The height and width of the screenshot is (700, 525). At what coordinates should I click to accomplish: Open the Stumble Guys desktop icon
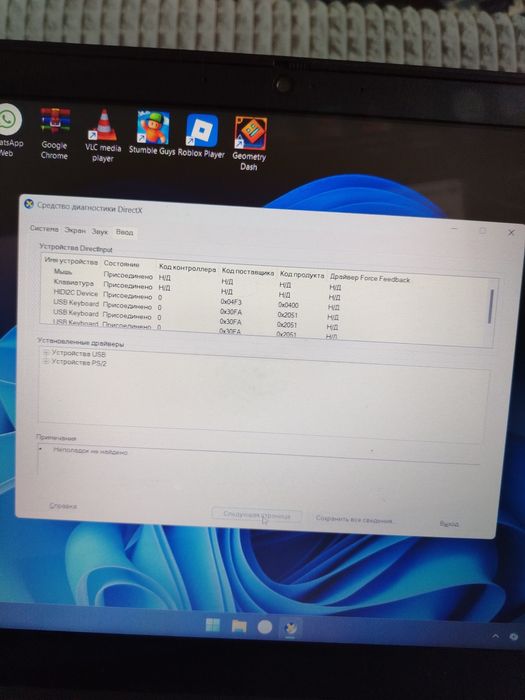(152, 133)
